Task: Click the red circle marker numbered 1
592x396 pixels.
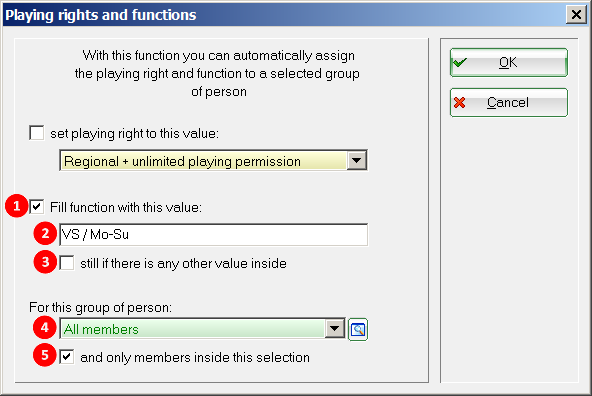Action: point(17,206)
